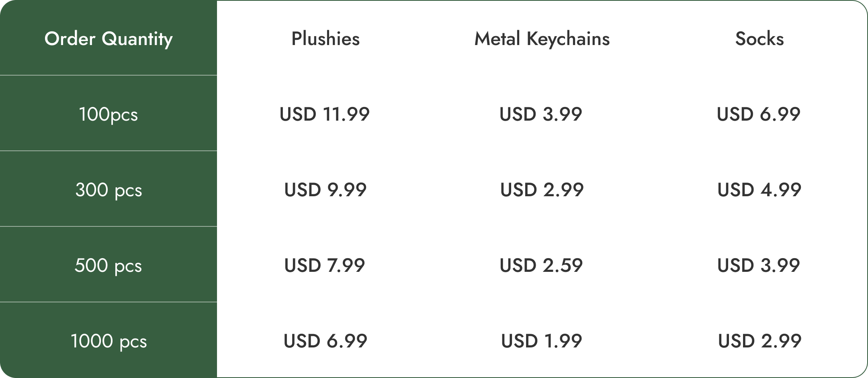Select the 300 pcs quantity row label
The height and width of the screenshot is (378, 868).
tap(108, 190)
